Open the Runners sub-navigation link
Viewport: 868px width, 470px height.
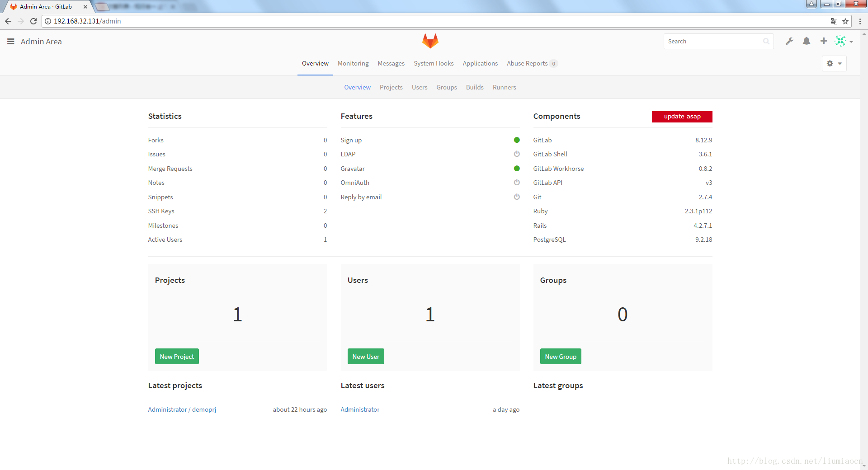pyautogui.click(x=504, y=88)
